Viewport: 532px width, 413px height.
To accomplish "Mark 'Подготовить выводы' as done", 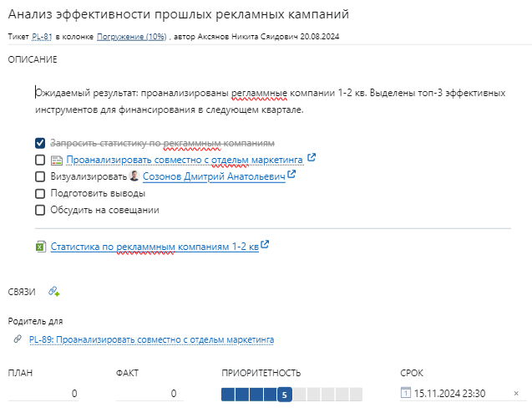I will coord(40,193).
